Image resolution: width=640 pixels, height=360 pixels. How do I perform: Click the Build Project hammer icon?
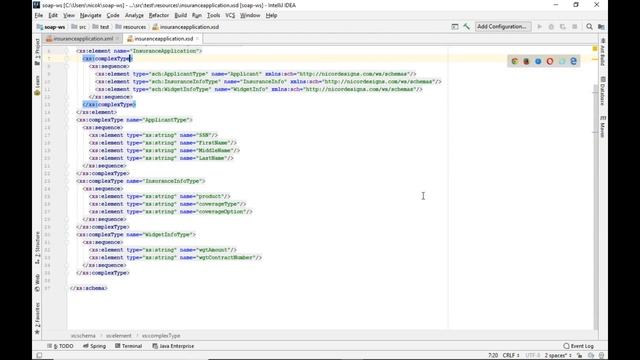[x=467, y=27]
